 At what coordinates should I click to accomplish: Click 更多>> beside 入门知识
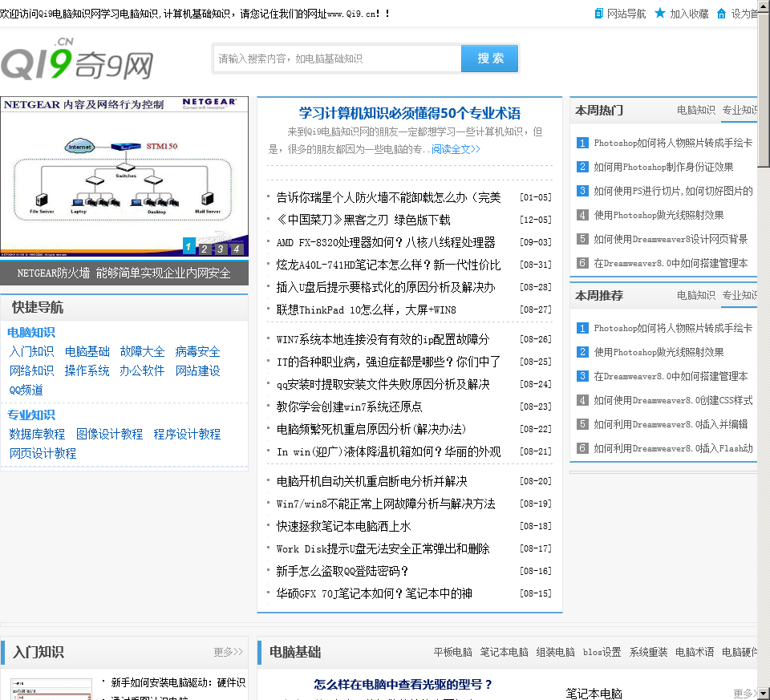click(228, 652)
